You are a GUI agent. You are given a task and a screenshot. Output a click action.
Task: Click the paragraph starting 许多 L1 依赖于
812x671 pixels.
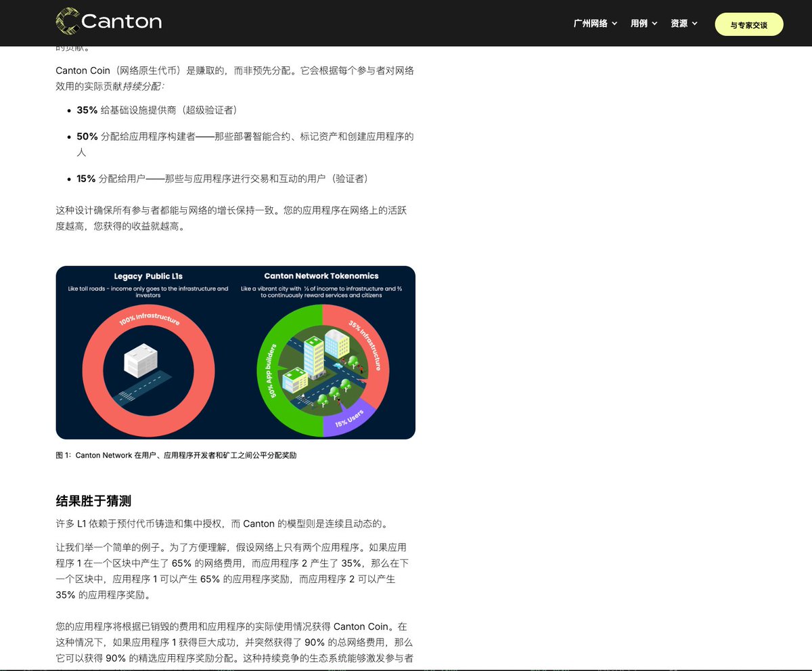[x=221, y=524]
